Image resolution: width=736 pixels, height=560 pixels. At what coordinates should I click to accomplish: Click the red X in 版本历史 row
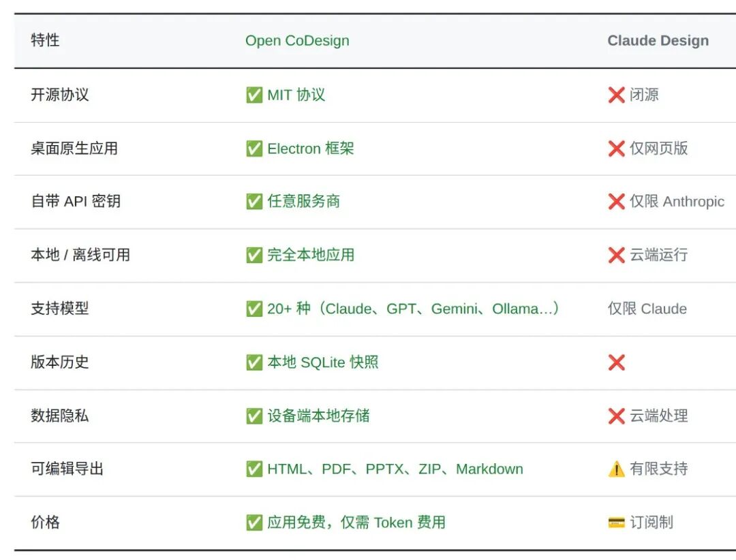pos(616,362)
